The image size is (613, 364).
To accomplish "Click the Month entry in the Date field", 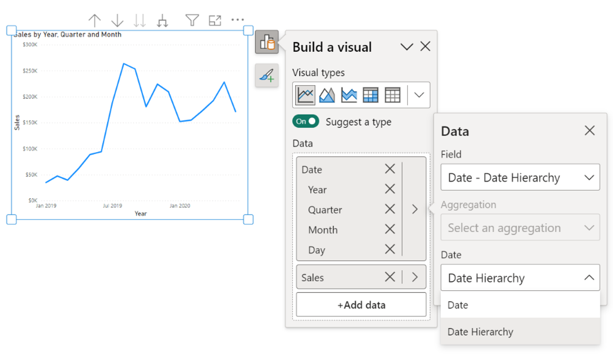I will point(323,230).
